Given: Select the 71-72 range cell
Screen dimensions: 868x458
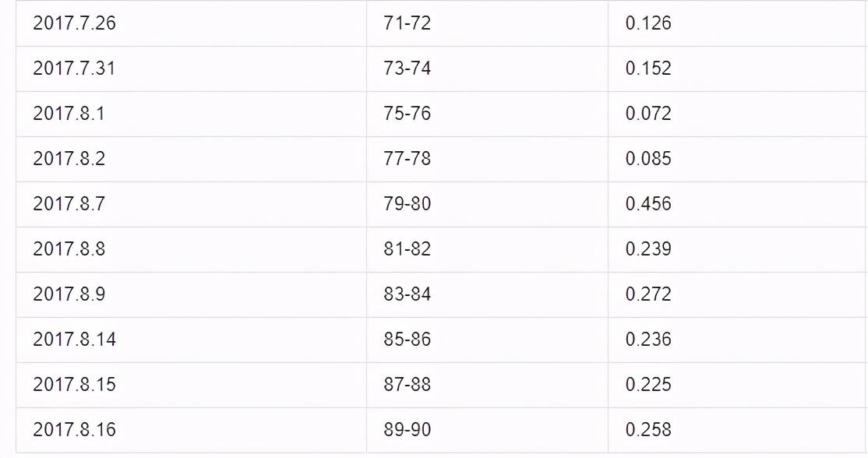Looking at the screenshot, I should tap(407, 23).
